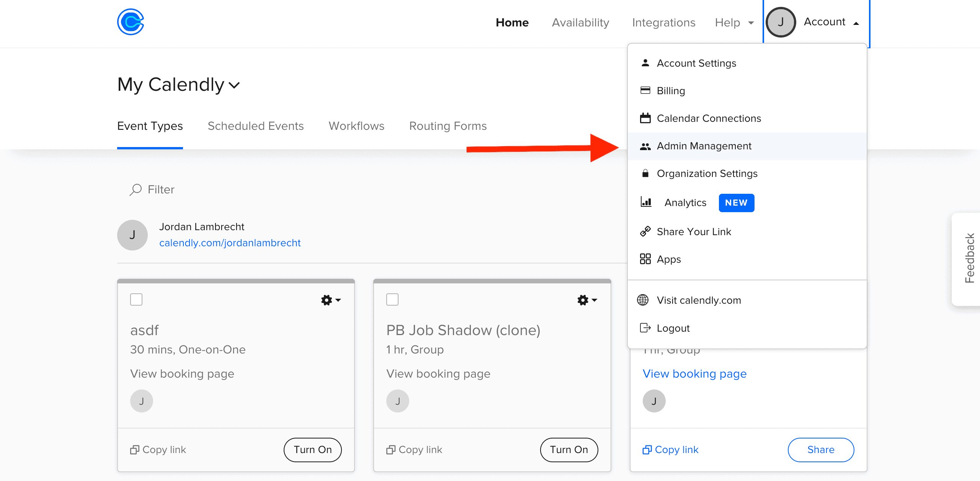Choose Share Your Link menu item
This screenshot has height=481, width=980.
[x=747, y=232]
